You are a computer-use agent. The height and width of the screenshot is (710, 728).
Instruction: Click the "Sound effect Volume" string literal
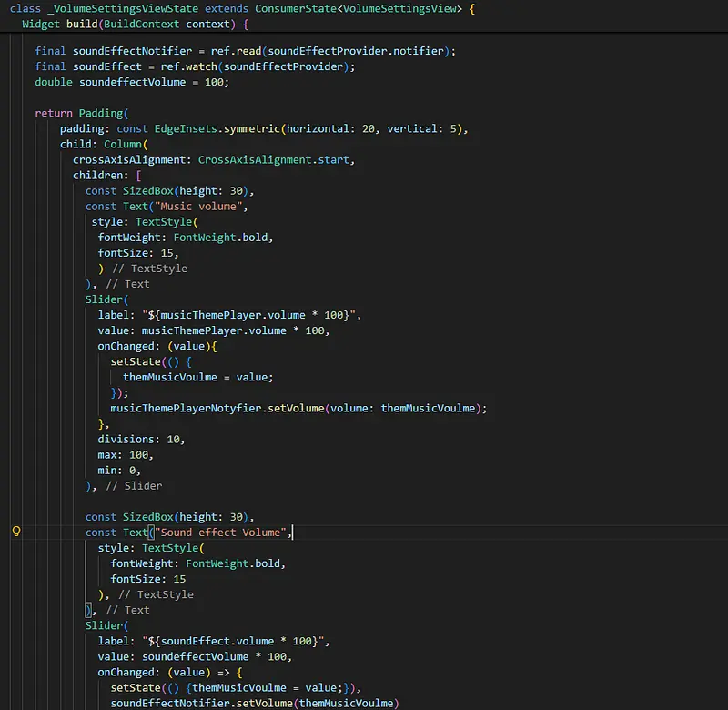tap(222, 532)
